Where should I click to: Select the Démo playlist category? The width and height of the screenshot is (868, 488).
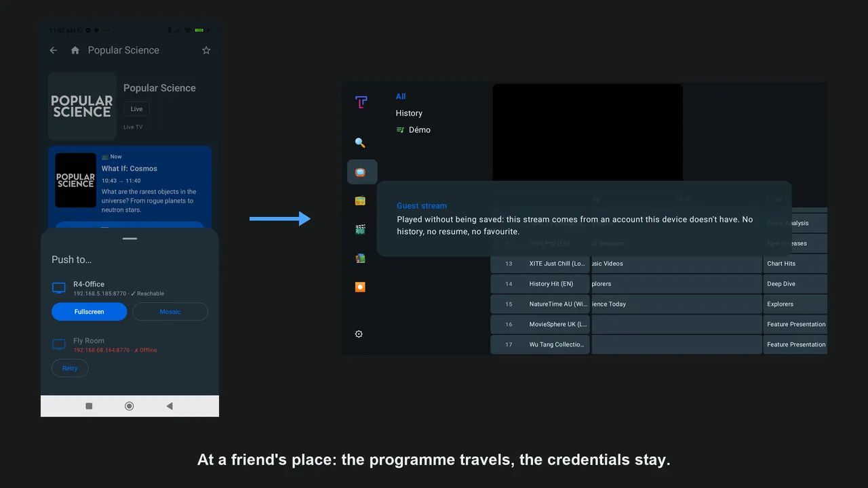[413, 129]
